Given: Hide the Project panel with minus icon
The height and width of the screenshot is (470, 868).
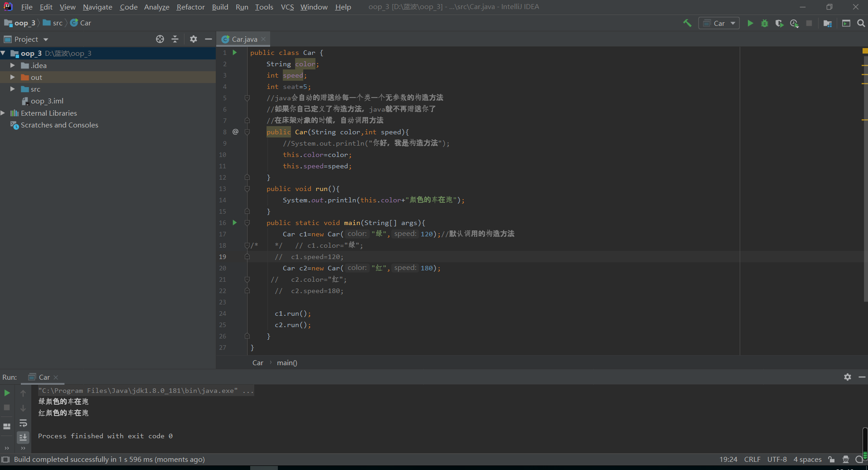Looking at the screenshot, I should click(209, 39).
